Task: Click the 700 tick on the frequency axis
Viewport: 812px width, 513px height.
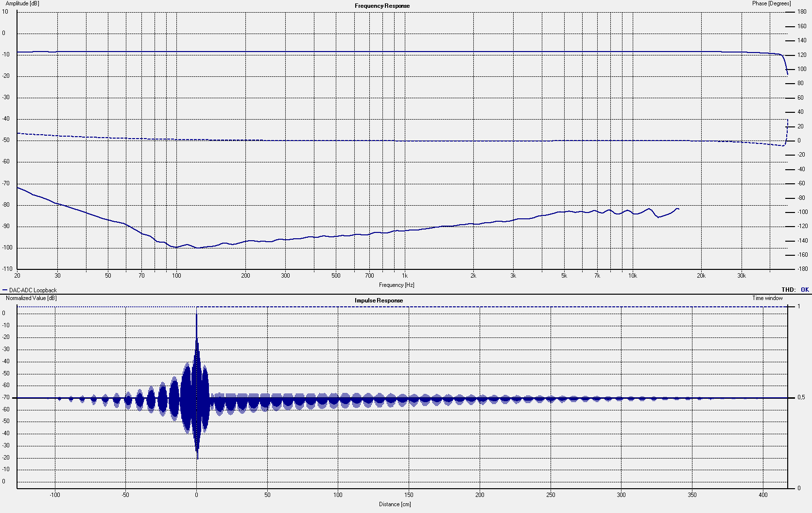Action: tap(369, 276)
